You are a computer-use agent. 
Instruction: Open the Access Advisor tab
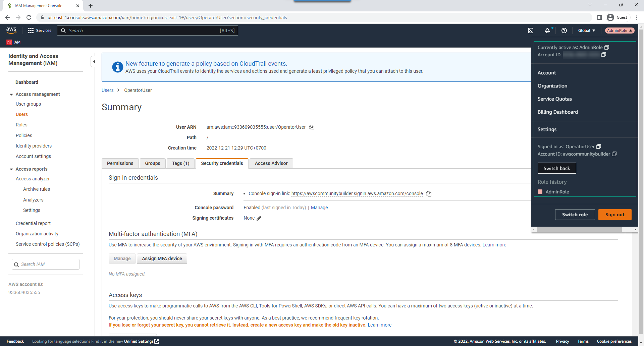[271, 163]
